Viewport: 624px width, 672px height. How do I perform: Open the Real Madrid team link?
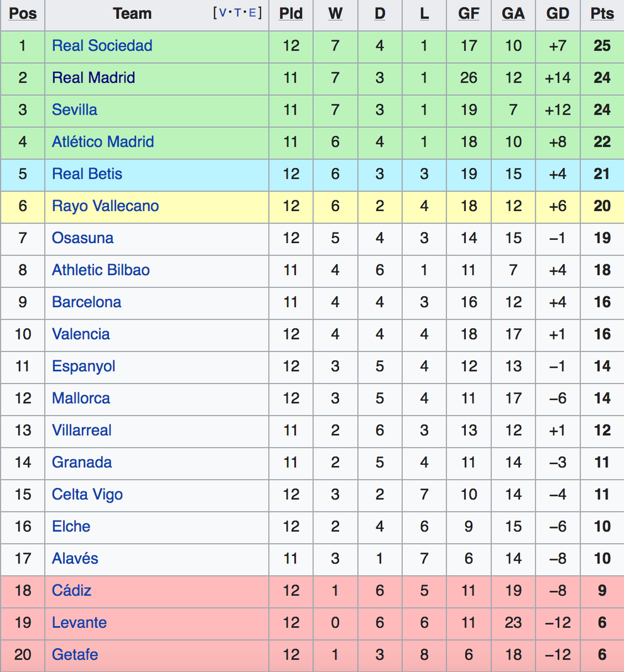(93, 77)
